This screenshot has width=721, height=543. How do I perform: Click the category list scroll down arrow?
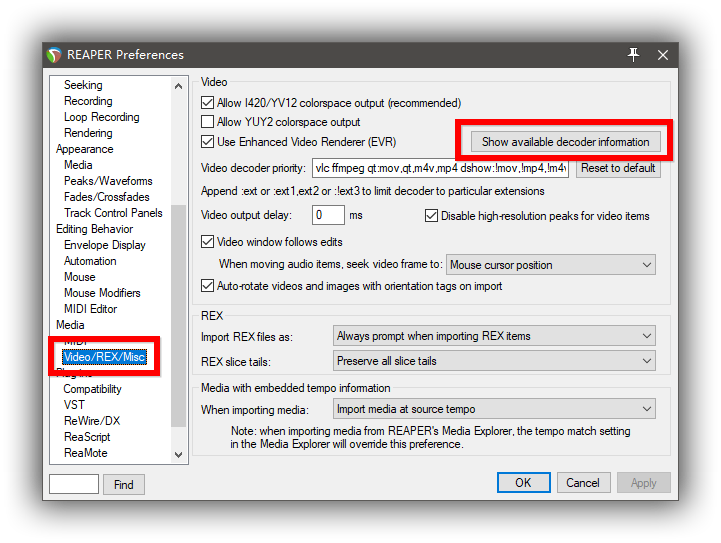(x=178, y=454)
